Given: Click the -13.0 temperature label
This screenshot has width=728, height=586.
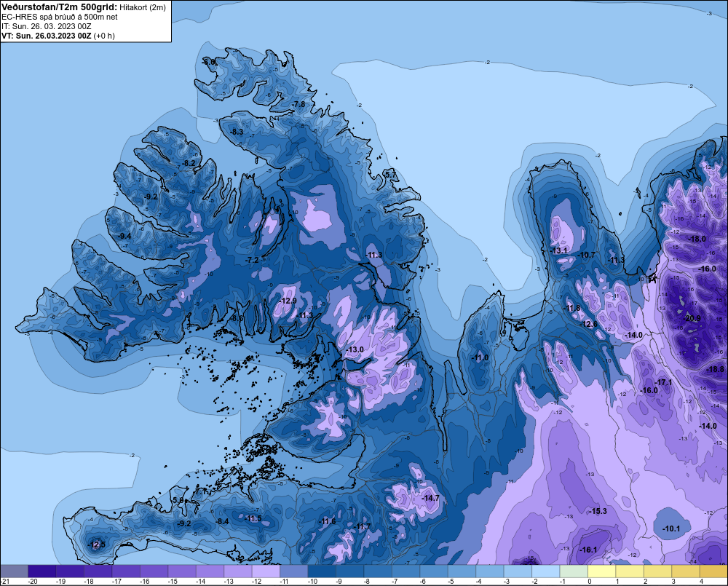Looking at the screenshot, I should [356, 349].
